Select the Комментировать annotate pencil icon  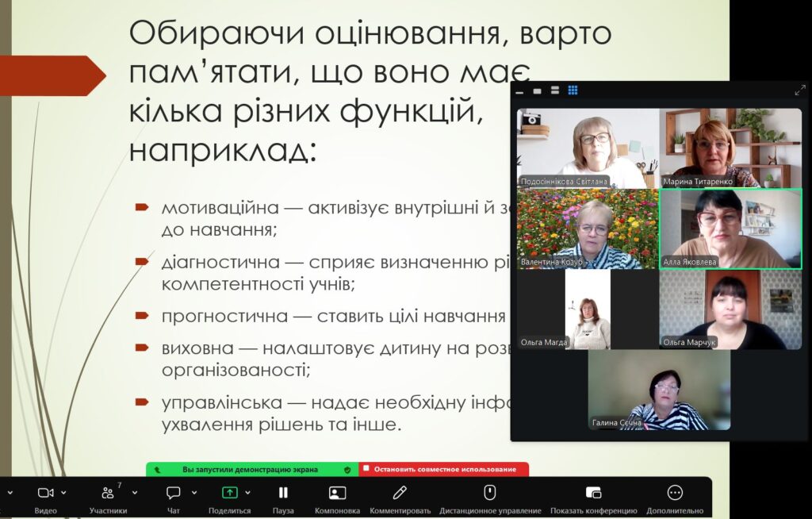click(400, 492)
